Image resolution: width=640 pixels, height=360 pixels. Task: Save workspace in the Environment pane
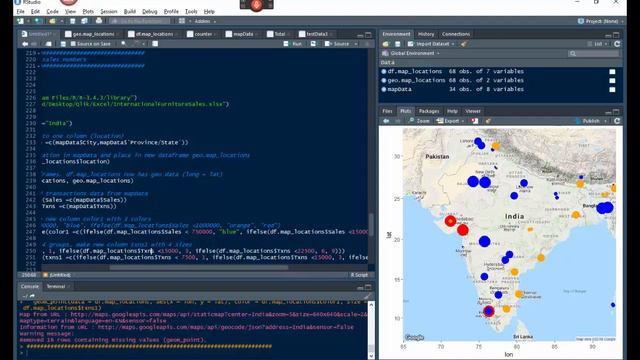pos(398,44)
